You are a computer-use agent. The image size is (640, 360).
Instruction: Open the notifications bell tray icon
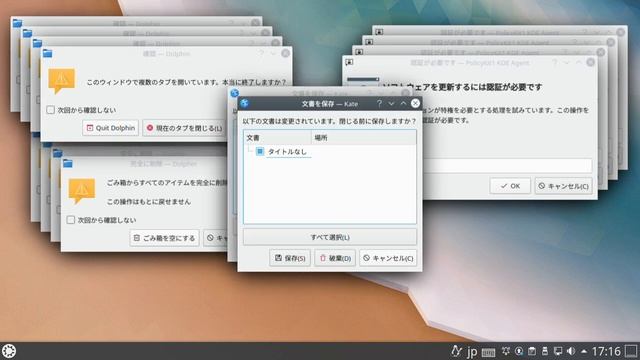(506, 351)
